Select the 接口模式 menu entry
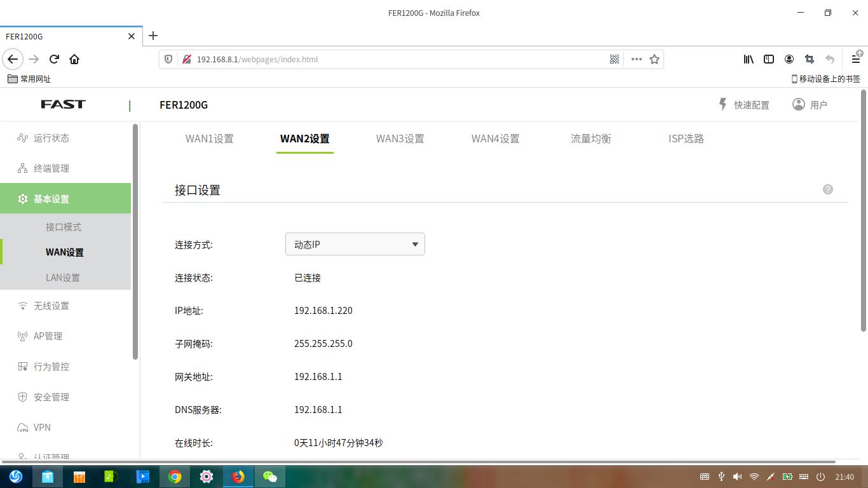Screen dimensions: 868x488 64,226
